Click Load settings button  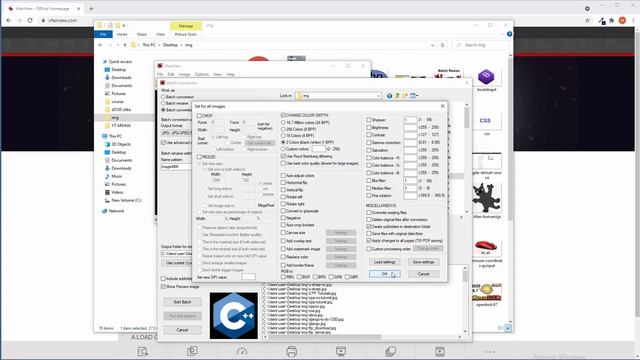[x=384, y=262]
